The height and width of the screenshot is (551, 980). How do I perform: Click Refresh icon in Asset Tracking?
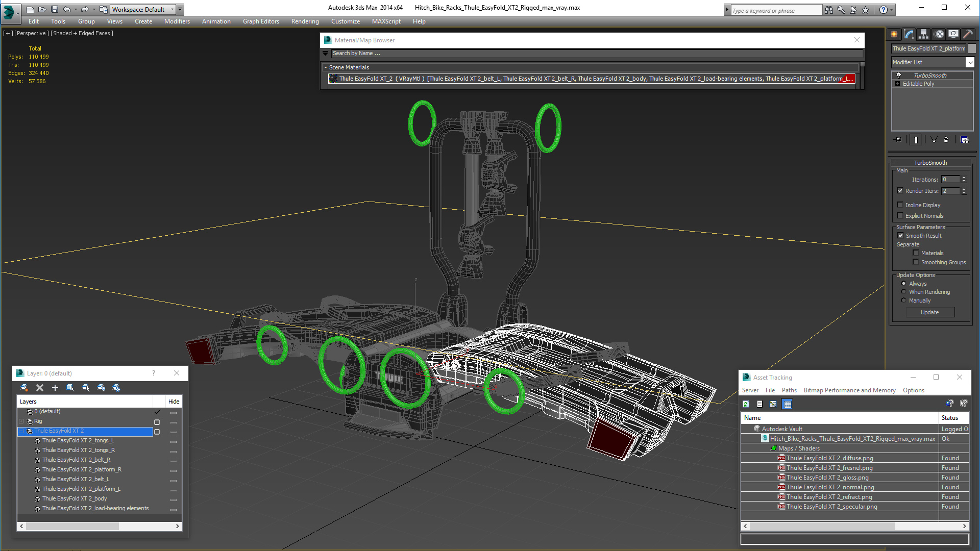click(746, 404)
